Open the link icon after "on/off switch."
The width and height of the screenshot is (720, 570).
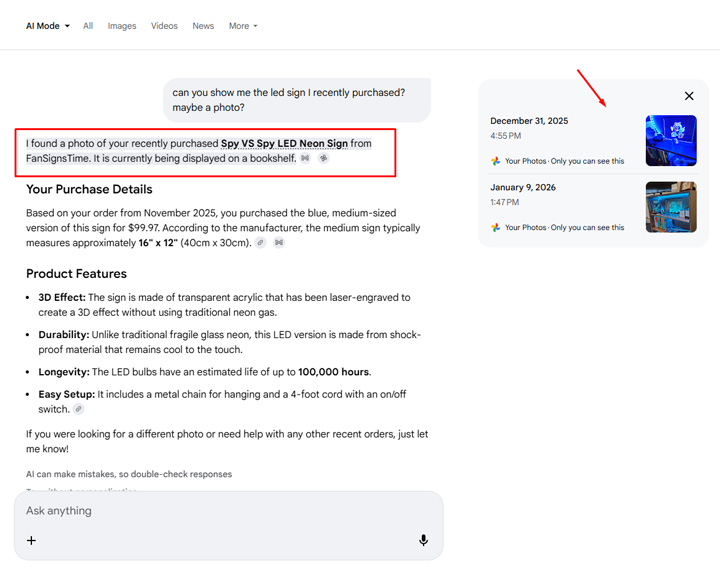[79, 409]
